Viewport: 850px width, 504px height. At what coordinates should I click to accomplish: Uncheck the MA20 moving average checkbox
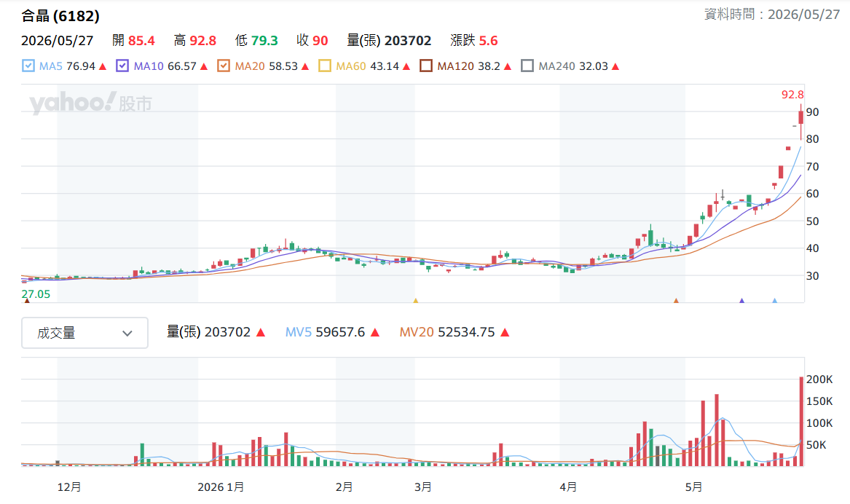pyautogui.click(x=224, y=66)
